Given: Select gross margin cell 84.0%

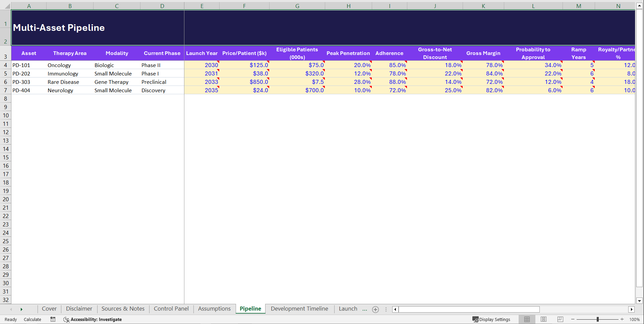Looking at the screenshot, I should click(x=483, y=73).
